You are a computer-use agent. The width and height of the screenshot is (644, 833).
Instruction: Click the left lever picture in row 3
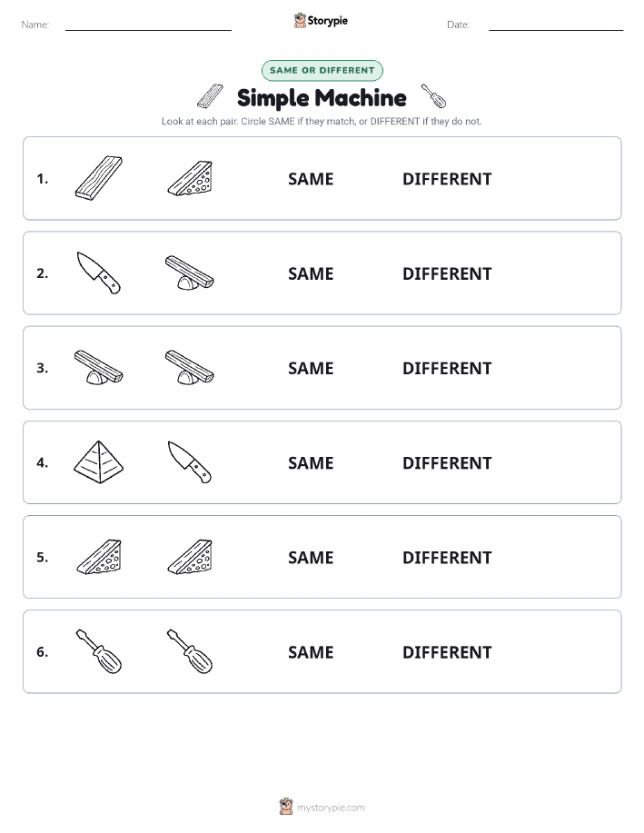pos(99,367)
